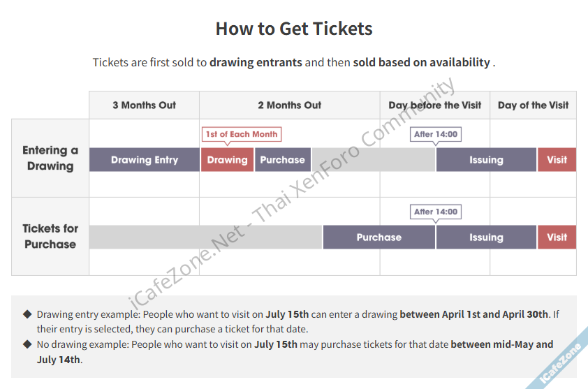
Task: Click Issuing bar in Tickets for Purchase row
Action: [486, 237]
